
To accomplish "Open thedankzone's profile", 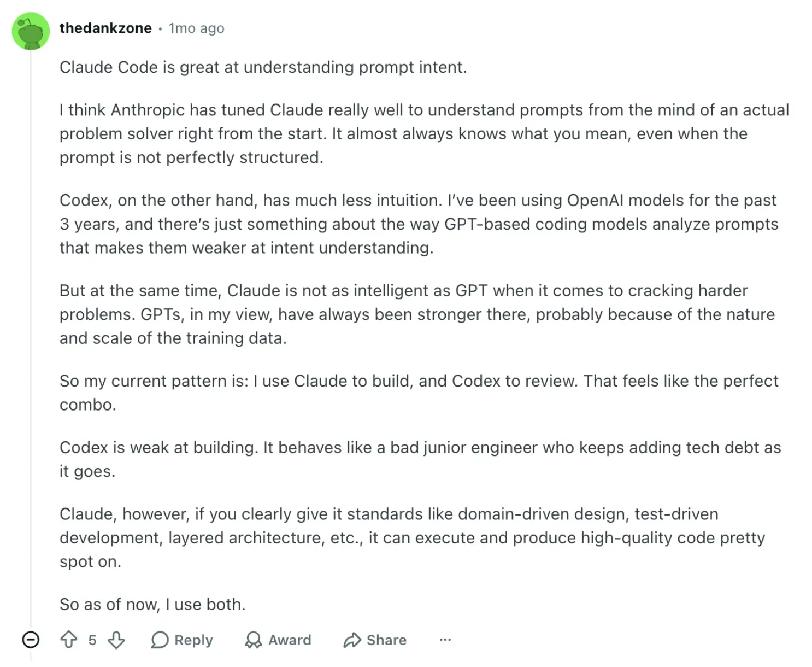I will [x=105, y=28].
